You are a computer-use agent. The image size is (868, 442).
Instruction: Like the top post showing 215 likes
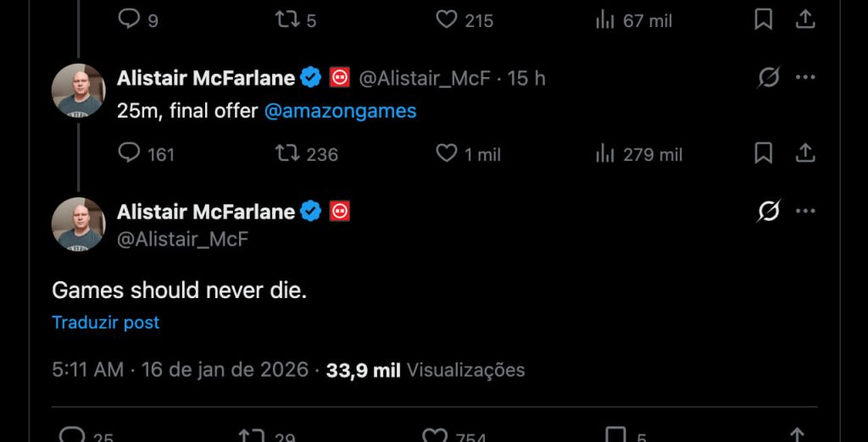pyautogui.click(x=447, y=19)
